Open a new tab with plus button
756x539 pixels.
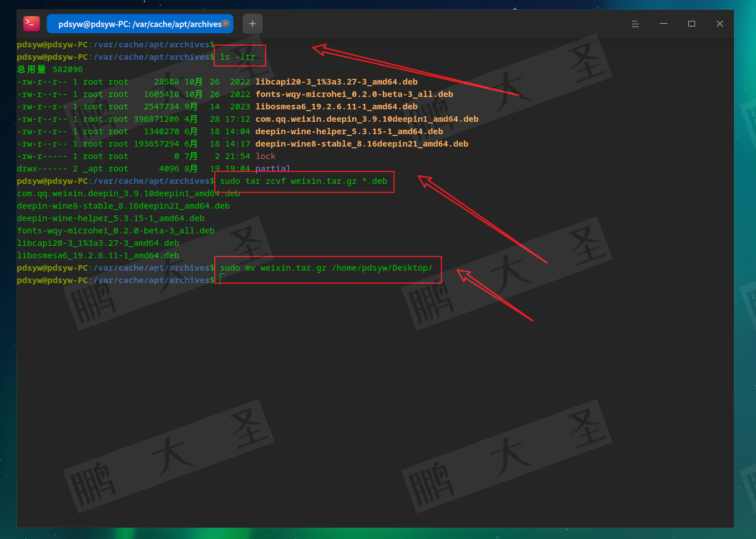click(253, 24)
